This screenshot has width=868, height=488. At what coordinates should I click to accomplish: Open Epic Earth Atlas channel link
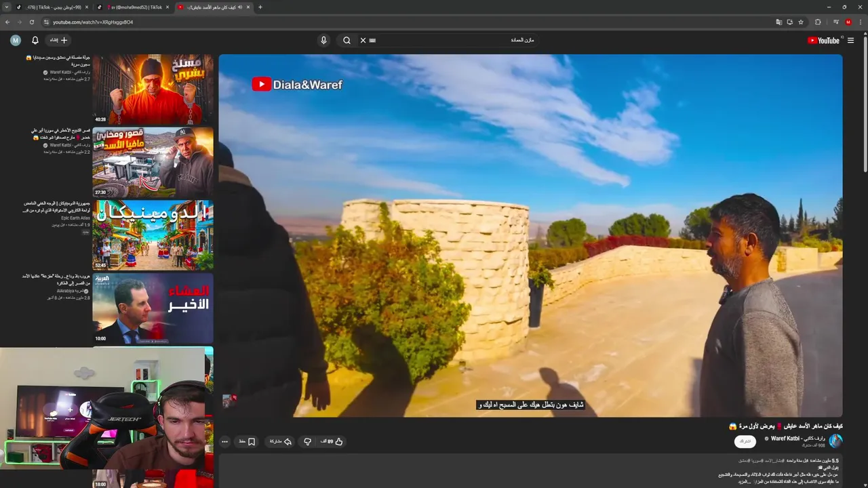pos(75,218)
